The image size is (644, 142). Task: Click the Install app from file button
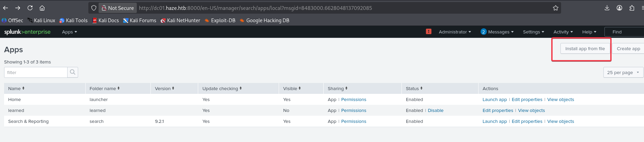click(x=585, y=48)
